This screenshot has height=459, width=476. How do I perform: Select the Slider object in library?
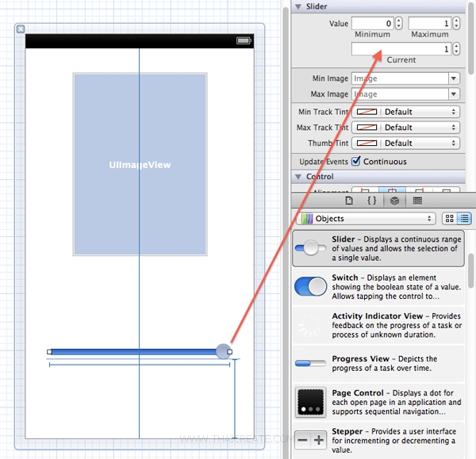[378, 248]
